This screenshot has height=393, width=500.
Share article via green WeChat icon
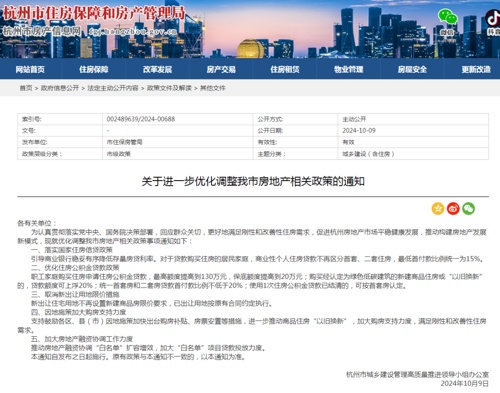coord(468,209)
